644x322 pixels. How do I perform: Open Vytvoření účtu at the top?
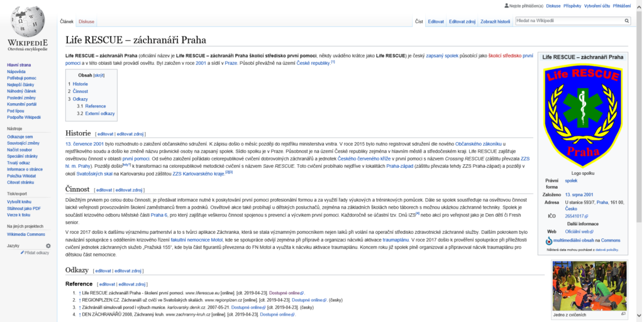597,6
